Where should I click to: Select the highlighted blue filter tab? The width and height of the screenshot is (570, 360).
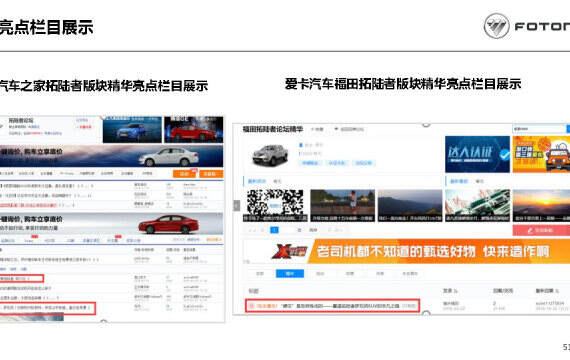pos(290,273)
